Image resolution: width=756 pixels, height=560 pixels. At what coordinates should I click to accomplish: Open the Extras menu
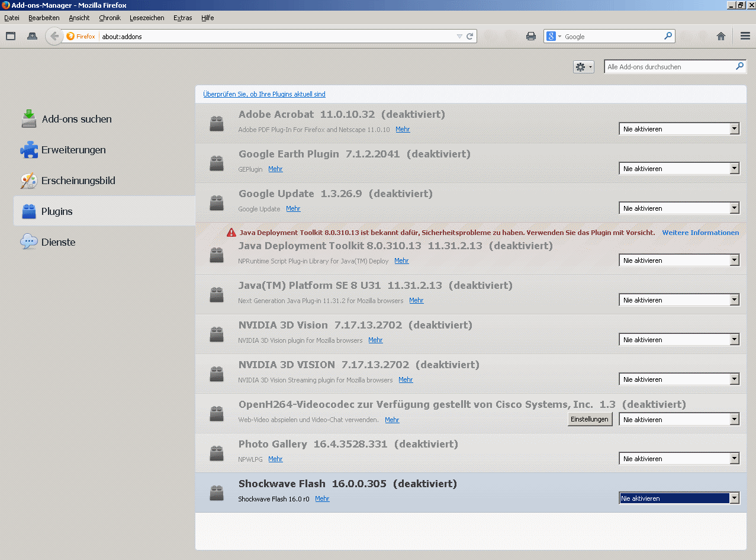pos(183,18)
